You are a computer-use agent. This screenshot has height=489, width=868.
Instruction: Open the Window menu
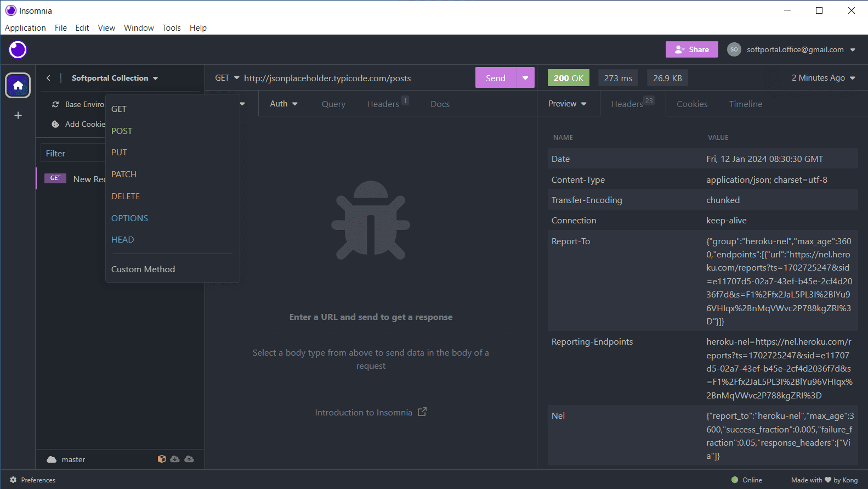(139, 27)
